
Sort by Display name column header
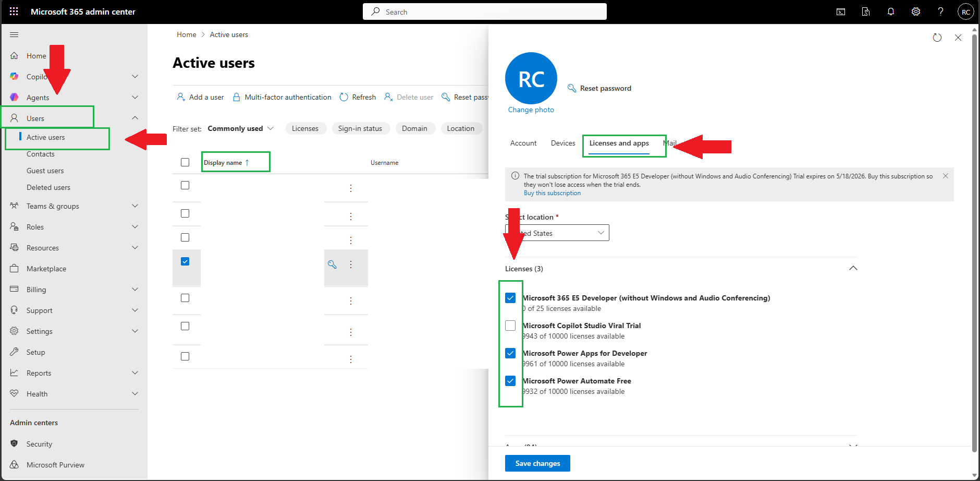(x=227, y=163)
